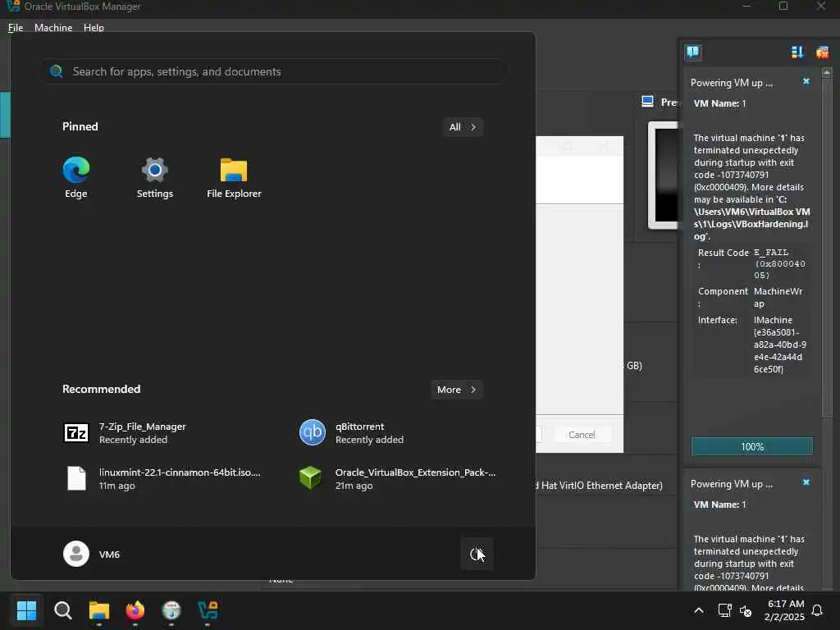Image resolution: width=840 pixels, height=630 pixels.
Task: Open taskbar Search
Action: (62, 609)
